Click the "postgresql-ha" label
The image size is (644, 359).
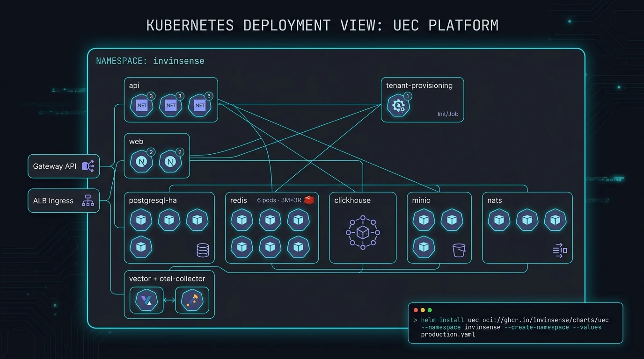click(x=153, y=201)
